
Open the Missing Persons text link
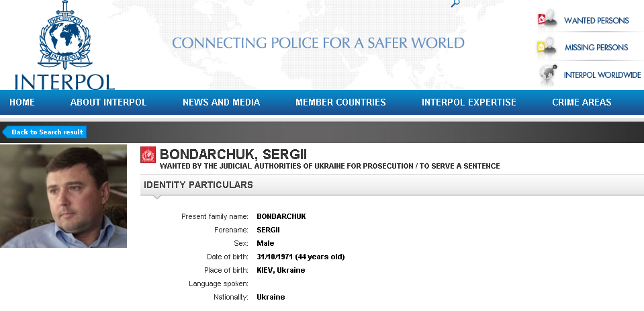(x=596, y=48)
